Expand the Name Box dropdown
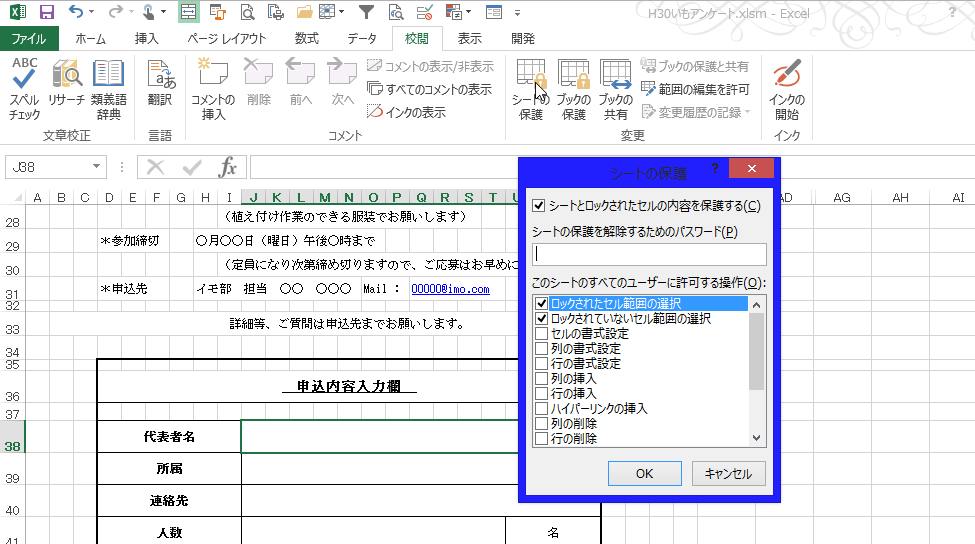The height and width of the screenshot is (544, 975). click(x=97, y=167)
